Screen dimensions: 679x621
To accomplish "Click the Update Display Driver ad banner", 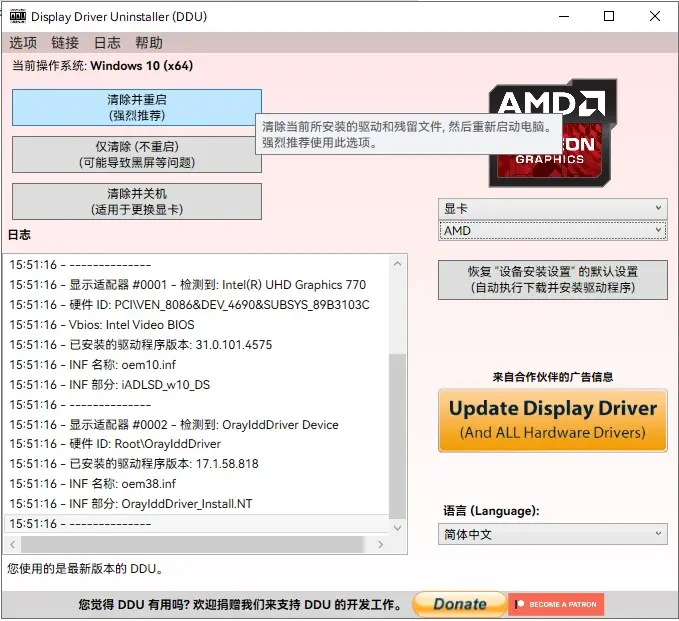I will 553,420.
